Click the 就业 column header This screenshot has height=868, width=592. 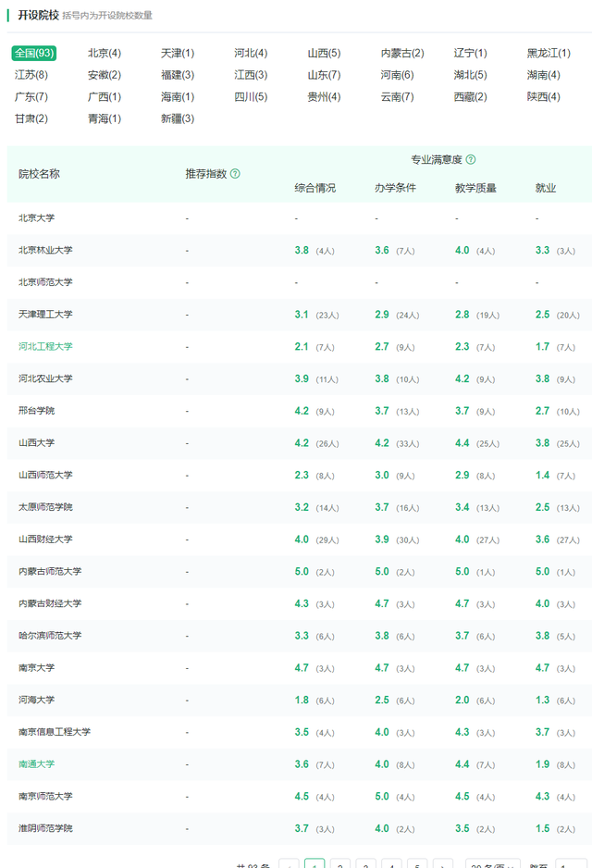[x=546, y=188]
